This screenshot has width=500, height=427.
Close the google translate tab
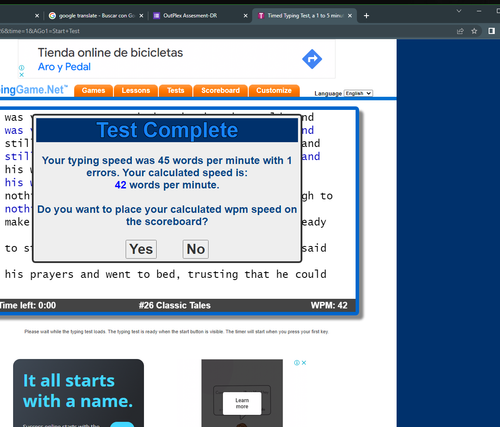pyautogui.click(x=141, y=16)
